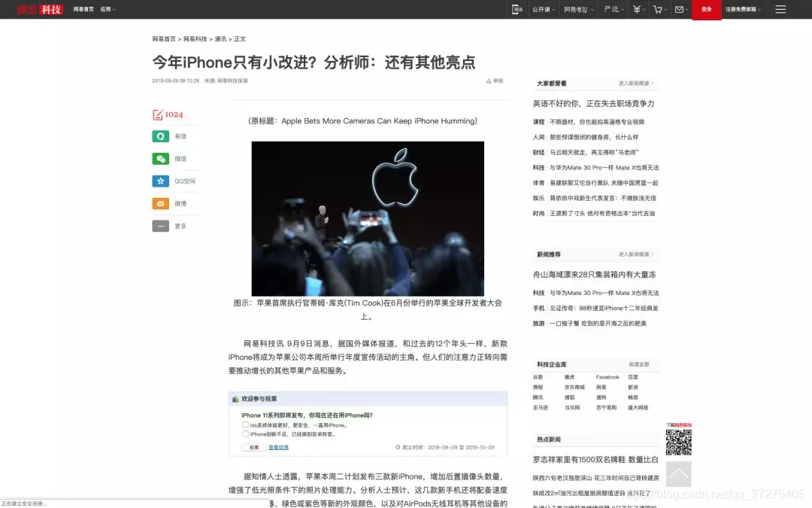
Task: Expand the 严选 dropdown
Action: coord(614,9)
